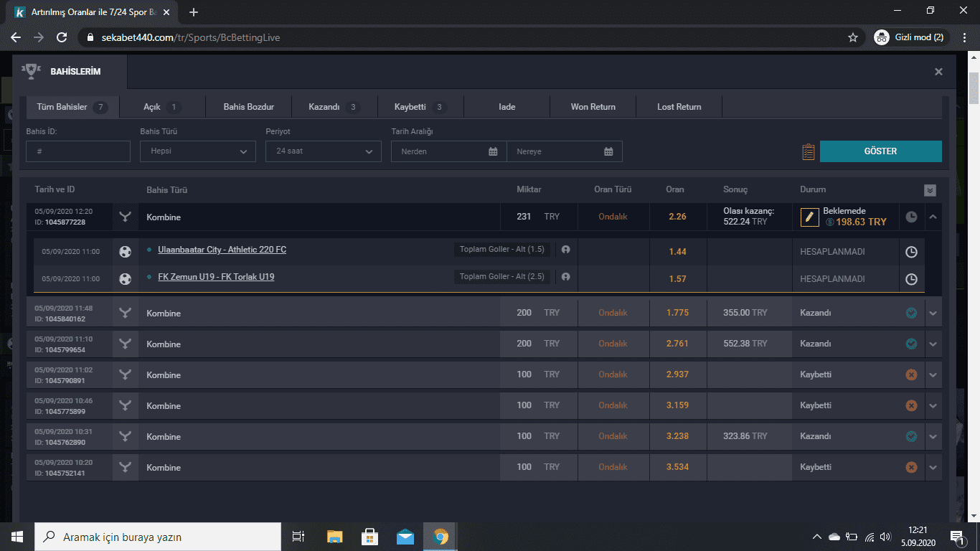The height and width of the screenshot is (551, 980).
Task: Switch to the İade tab
Action: (x=507, y=107)
